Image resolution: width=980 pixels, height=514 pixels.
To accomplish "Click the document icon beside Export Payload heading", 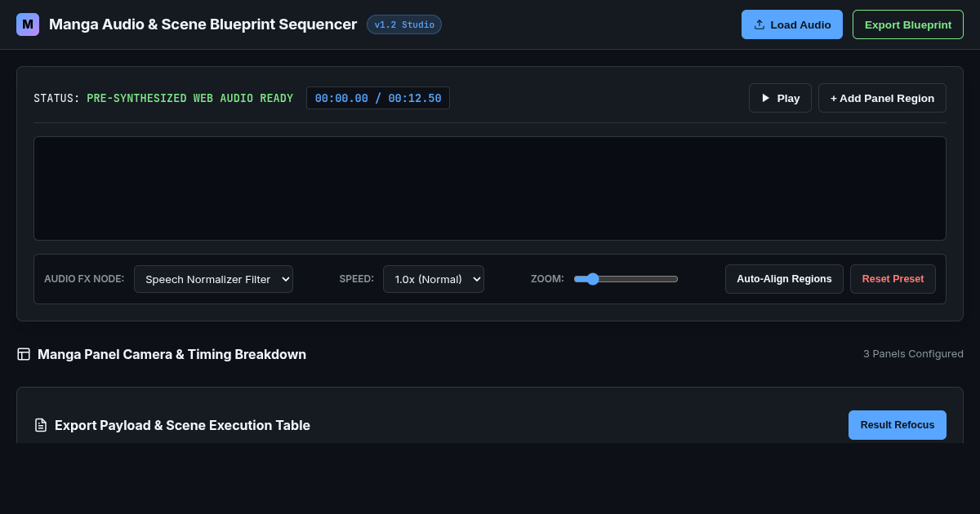I will [41, 425].
